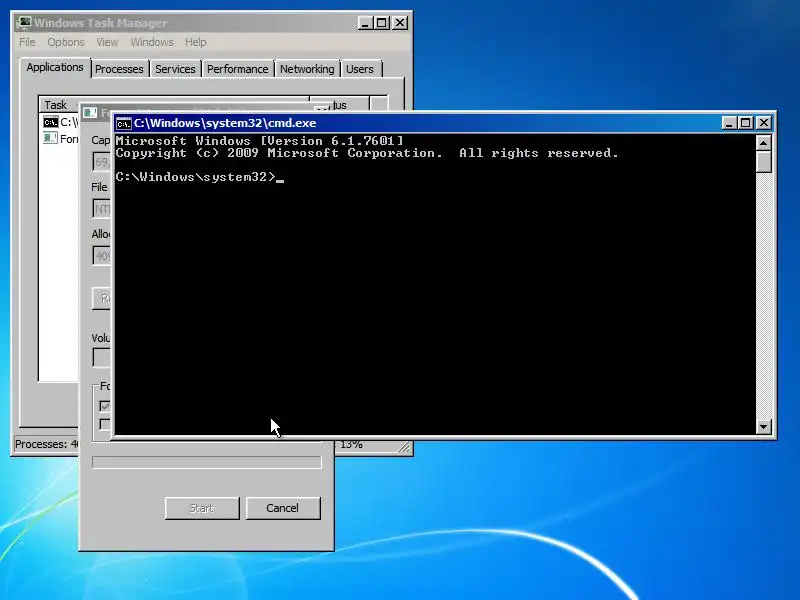Viewport: 800px width, 600px height.
Task: Open the File menu in Task Manager
Action: coord(27,42)
